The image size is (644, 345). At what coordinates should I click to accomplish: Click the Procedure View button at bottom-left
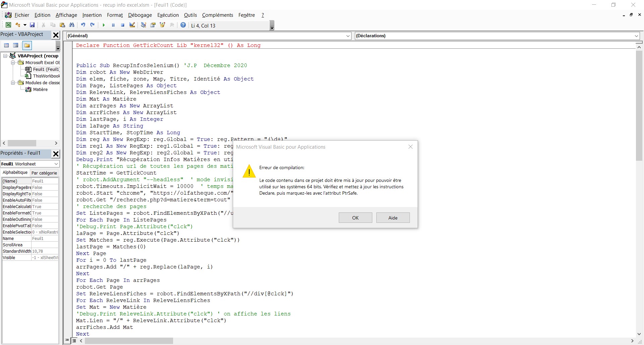[x=67, y=340]
